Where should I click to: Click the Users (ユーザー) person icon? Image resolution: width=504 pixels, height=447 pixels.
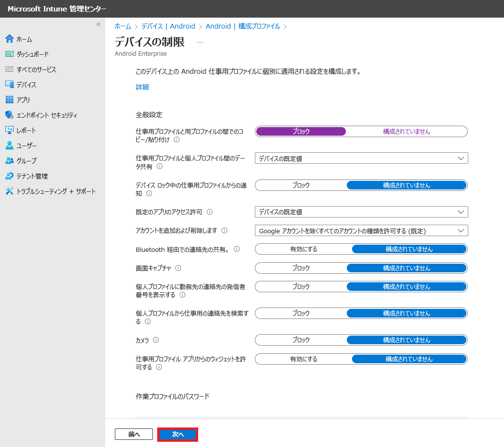(10, 145)
